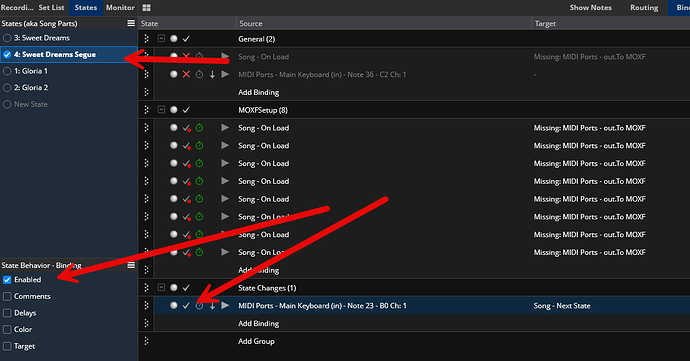Collapse the MOXFSetup (8) group
This screenshot has height=361, width=690.
[161, 110]
